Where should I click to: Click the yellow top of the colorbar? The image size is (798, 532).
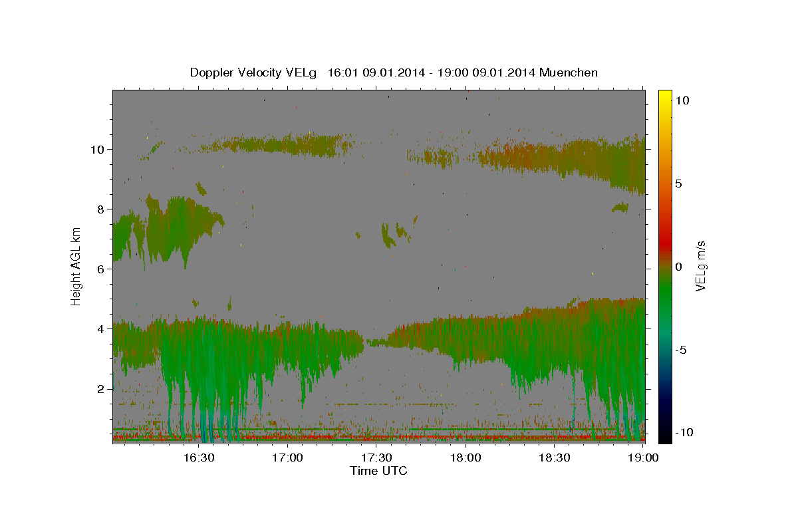665,96
